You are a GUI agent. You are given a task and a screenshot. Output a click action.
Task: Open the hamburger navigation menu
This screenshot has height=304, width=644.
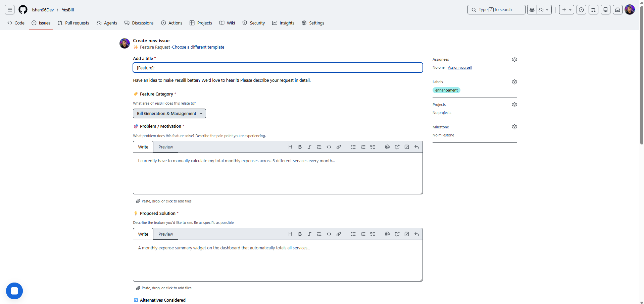[x=10, y=10]
